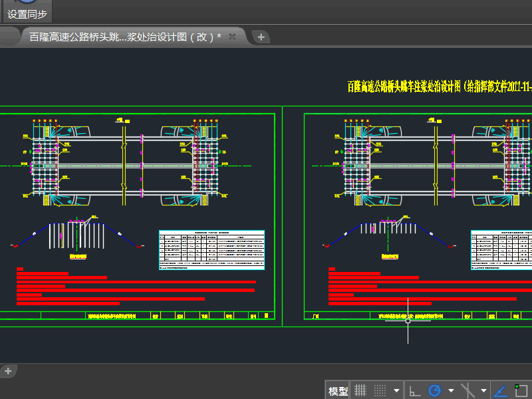The width and height of the screenshot is (532, 399).
Task: Enable polar tracking blue circle icon
Action: coord(435,390)
